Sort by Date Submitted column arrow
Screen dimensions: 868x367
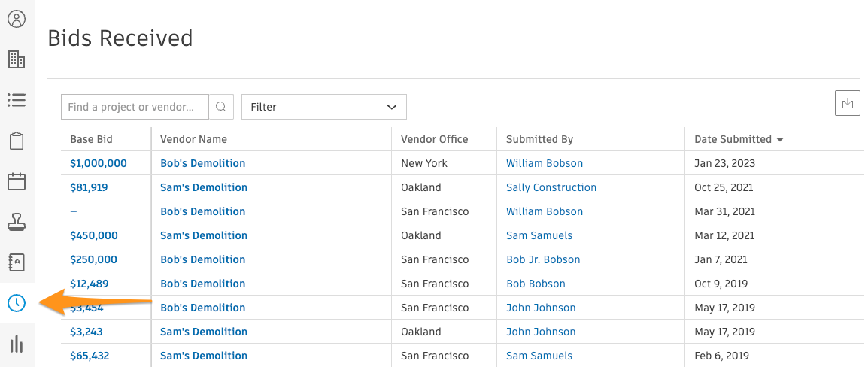pos(780,140)
